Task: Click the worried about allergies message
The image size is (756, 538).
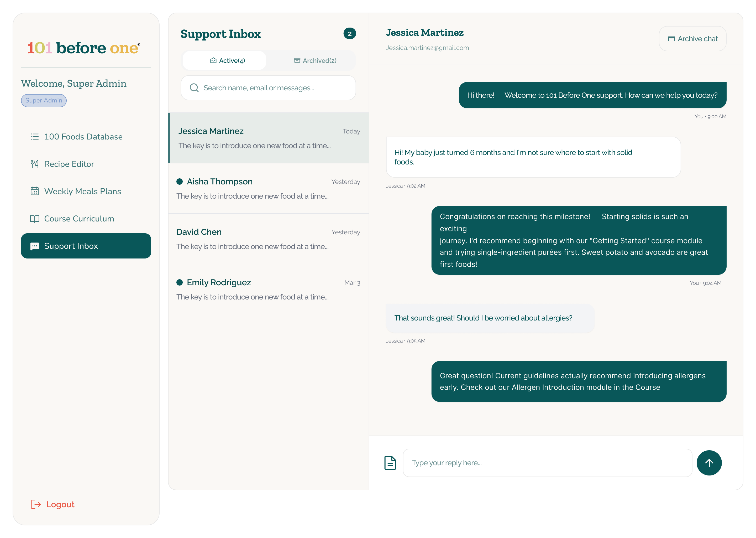Action: point(490,318)
